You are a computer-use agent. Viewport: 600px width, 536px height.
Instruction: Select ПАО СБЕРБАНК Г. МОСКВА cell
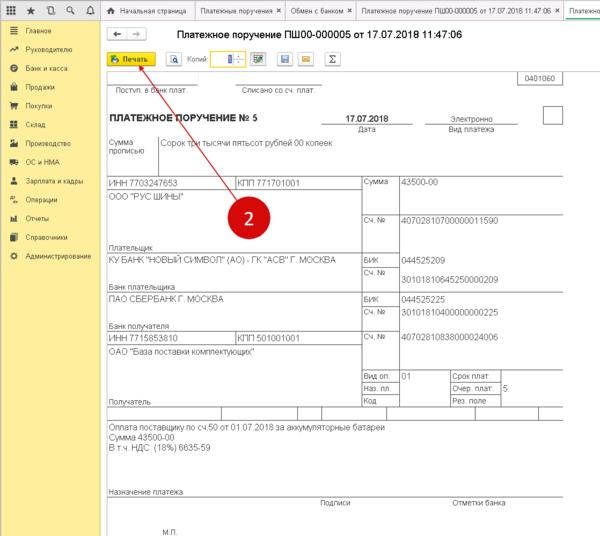point(166,299)
